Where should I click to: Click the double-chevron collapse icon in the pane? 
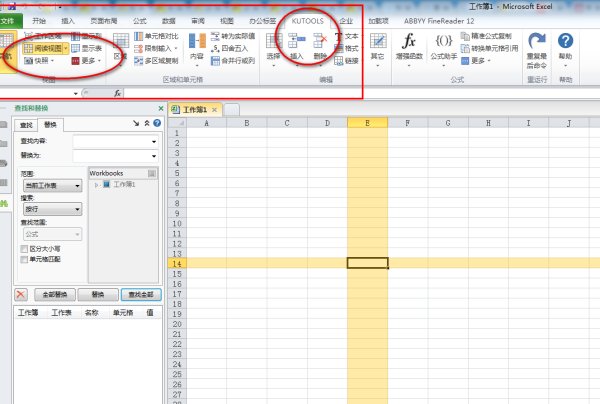147,123
